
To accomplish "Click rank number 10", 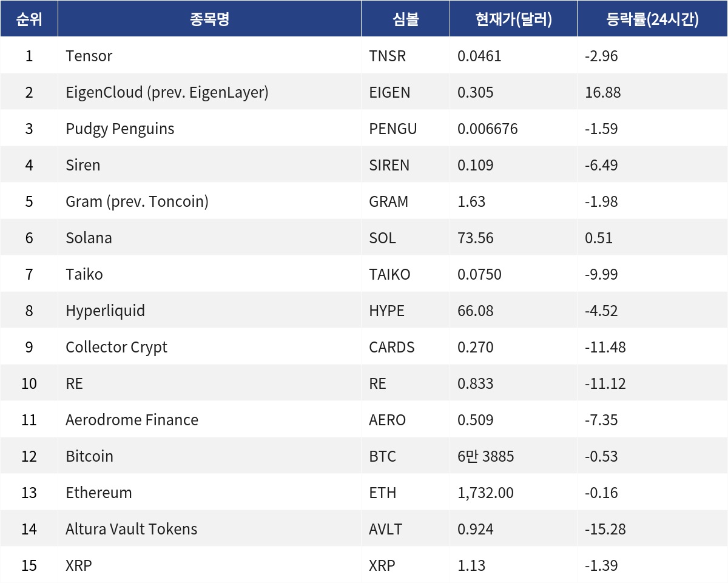I will [x=29, y=383].
